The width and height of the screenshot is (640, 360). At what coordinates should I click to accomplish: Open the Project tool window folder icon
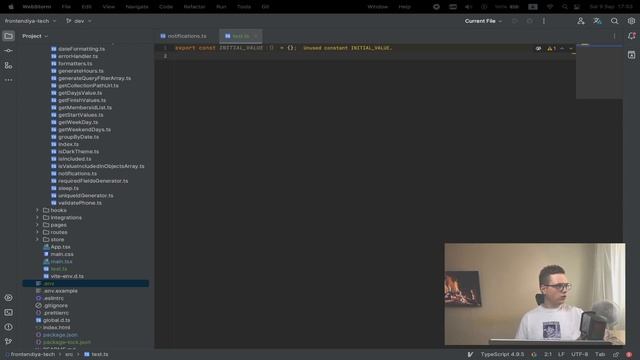click(x=8, y=36)
